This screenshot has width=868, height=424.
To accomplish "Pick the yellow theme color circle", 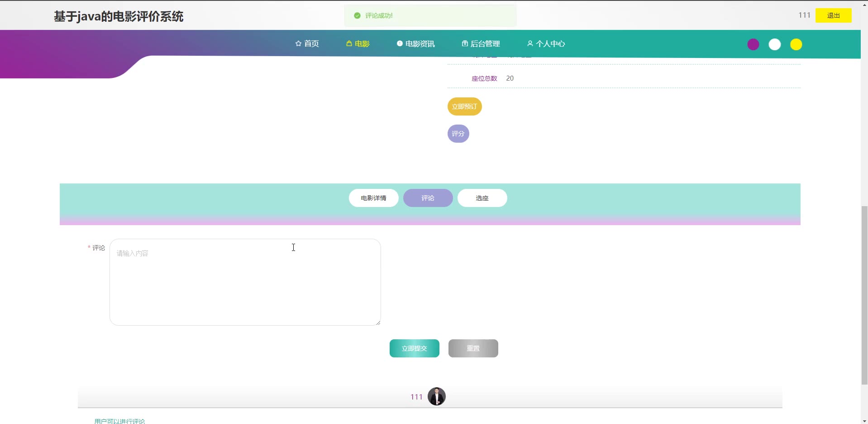I will point(796,44).
